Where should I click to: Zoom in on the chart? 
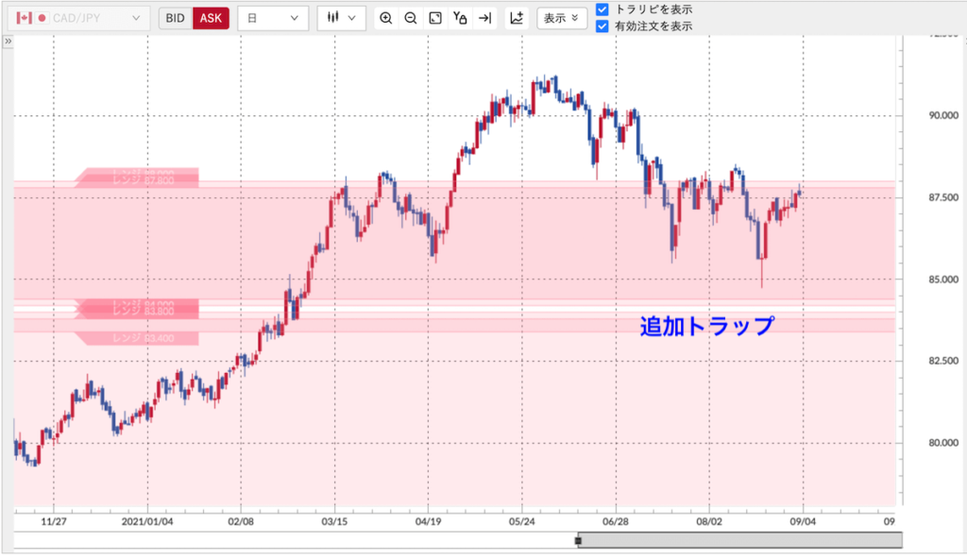coord(386,18)
